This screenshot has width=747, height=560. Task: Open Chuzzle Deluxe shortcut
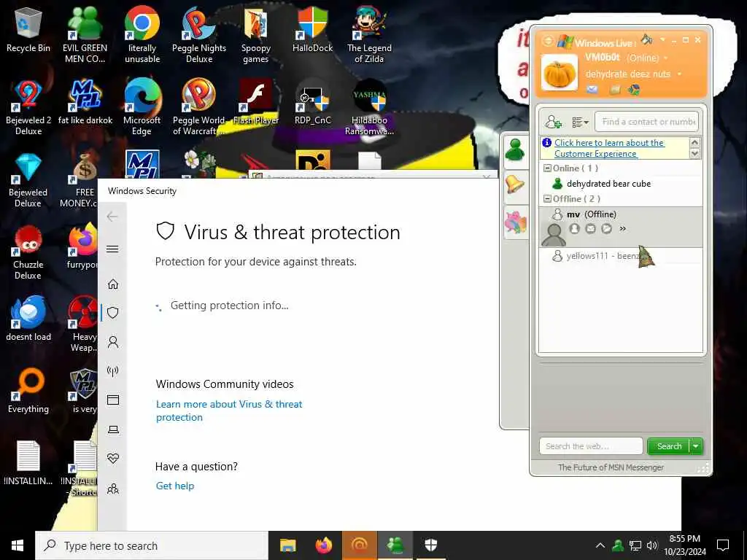[x=28, y=252]
